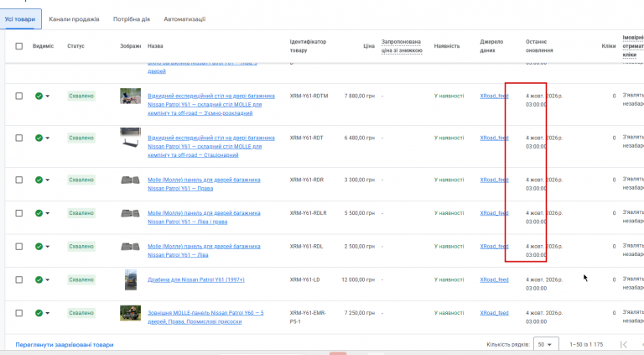Open XRoad_feed source link in XRM-Y61-LD row
644x355 pixels.
494,279
